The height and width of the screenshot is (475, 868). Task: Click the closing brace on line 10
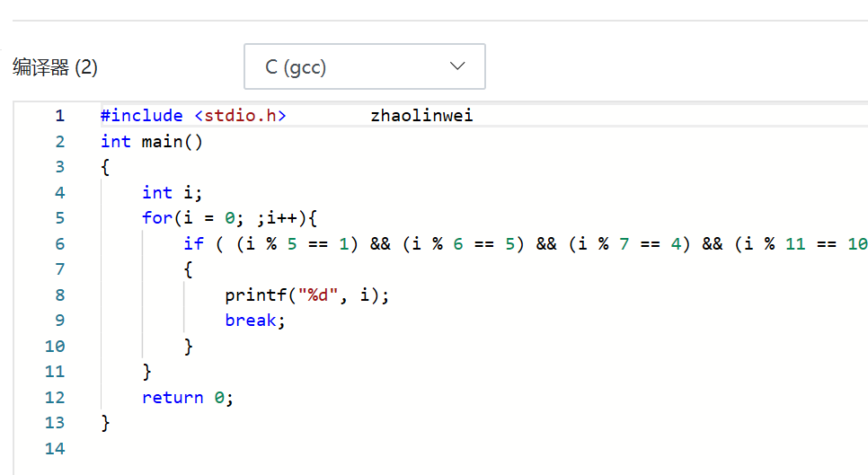click(x=188, y=347)
